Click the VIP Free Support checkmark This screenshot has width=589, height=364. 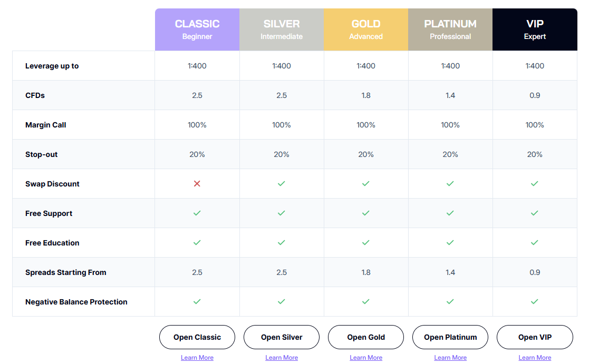[x=535, y=213]
